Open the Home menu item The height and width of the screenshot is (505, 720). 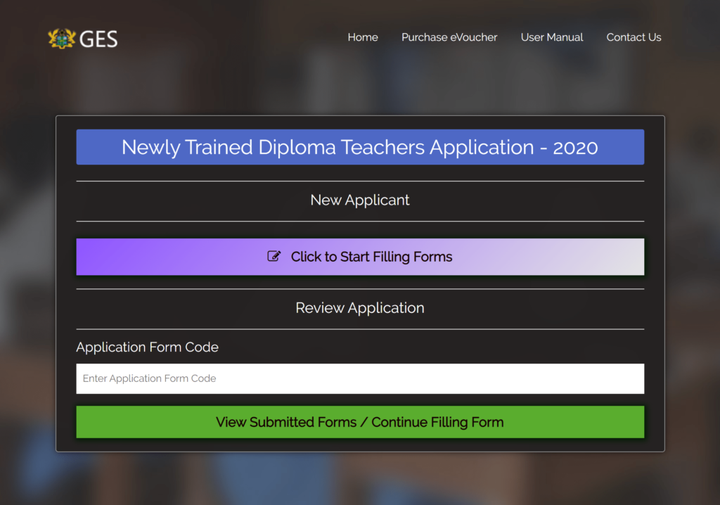click(363, 37)
